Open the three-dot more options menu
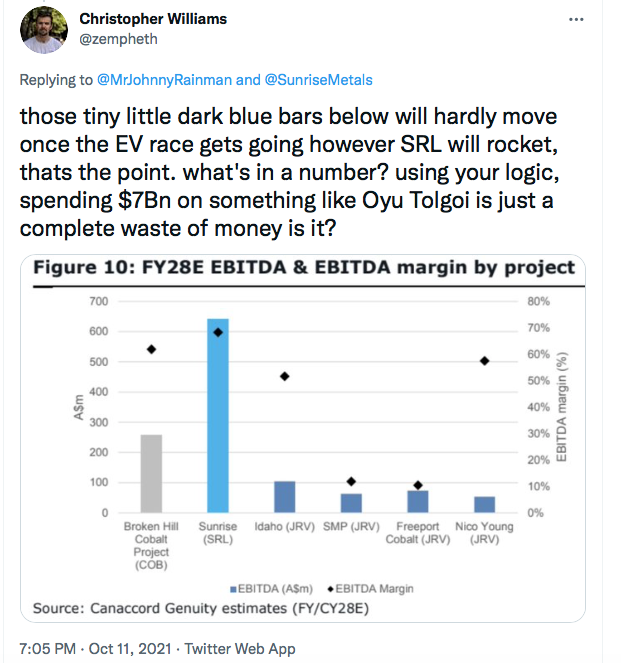 [x=576, y=19]
